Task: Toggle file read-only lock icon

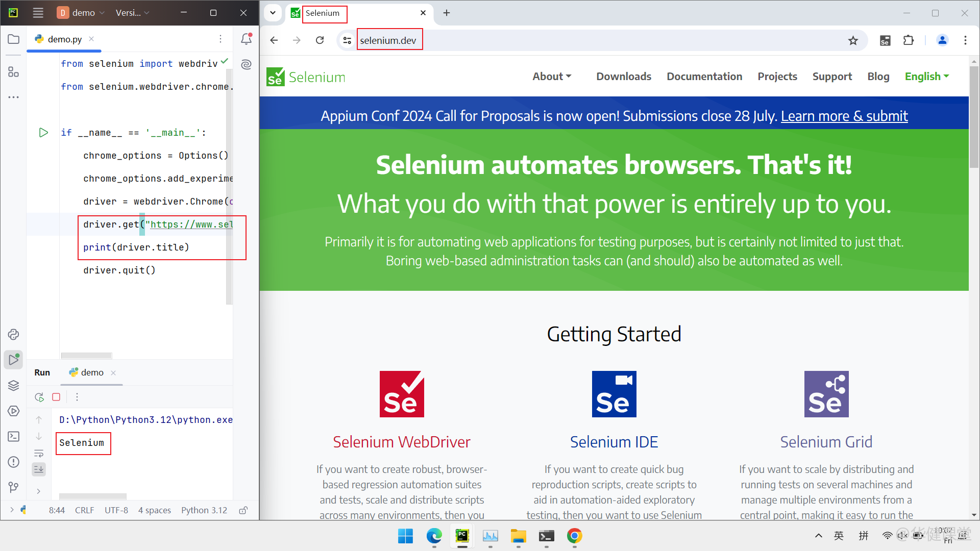Action: point(243,510)
